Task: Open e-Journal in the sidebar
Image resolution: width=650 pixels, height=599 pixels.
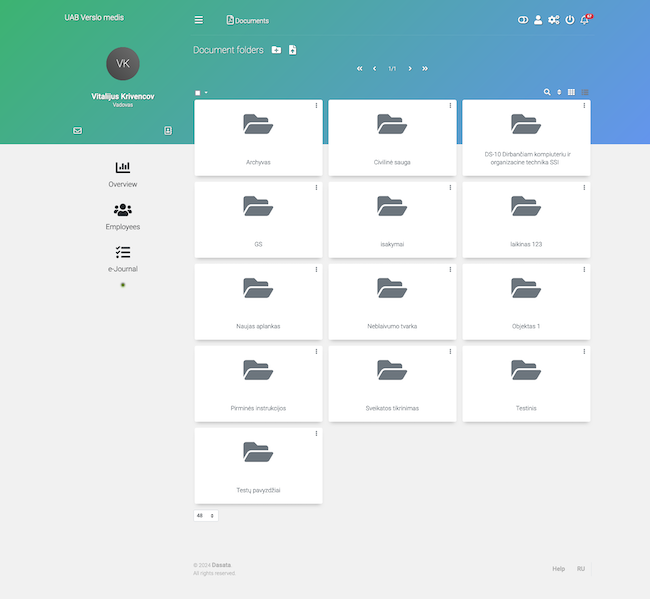Action: click(x=123, y=259)
